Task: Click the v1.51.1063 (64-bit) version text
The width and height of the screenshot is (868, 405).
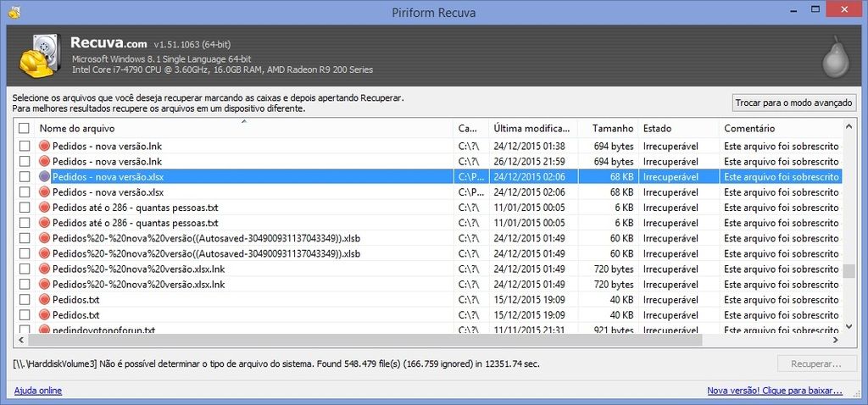Action: (192, 44)
